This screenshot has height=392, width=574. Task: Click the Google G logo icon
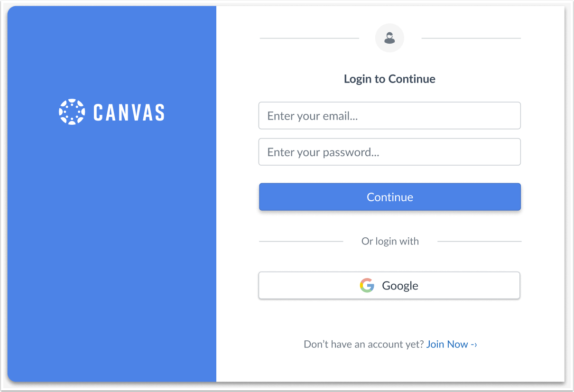coord(367,285)
